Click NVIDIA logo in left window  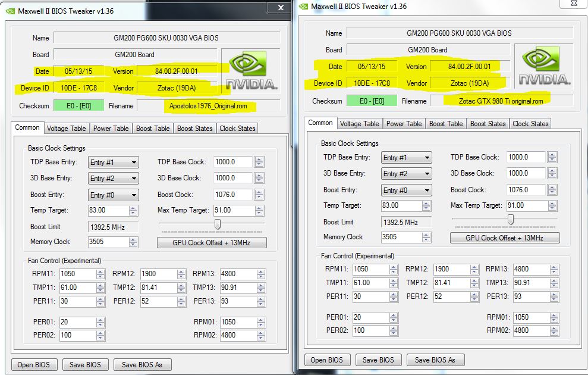(250, 71)
